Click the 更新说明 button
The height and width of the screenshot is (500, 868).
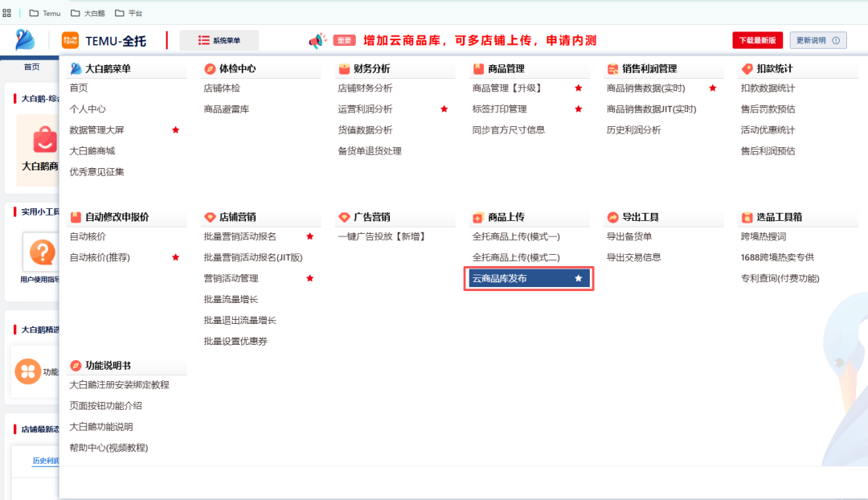click(x=817, y=40)
